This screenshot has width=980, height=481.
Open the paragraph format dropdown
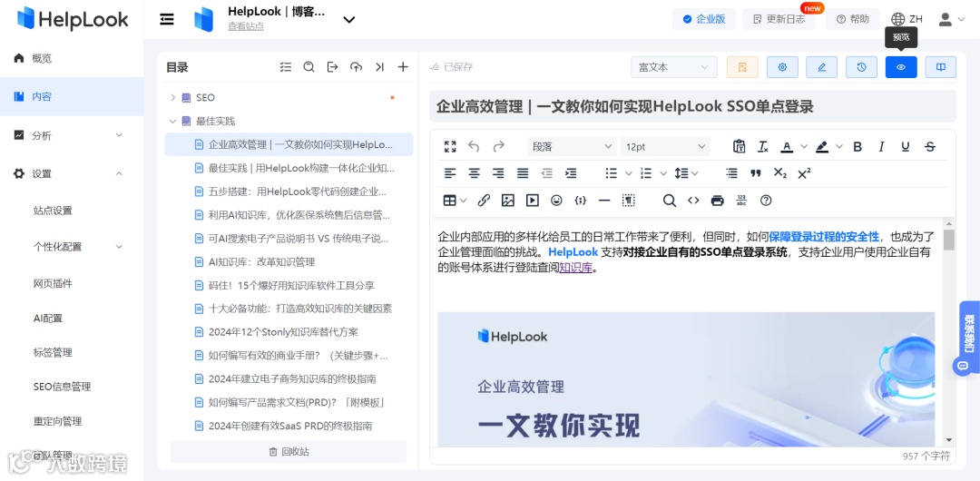(572, 146)
